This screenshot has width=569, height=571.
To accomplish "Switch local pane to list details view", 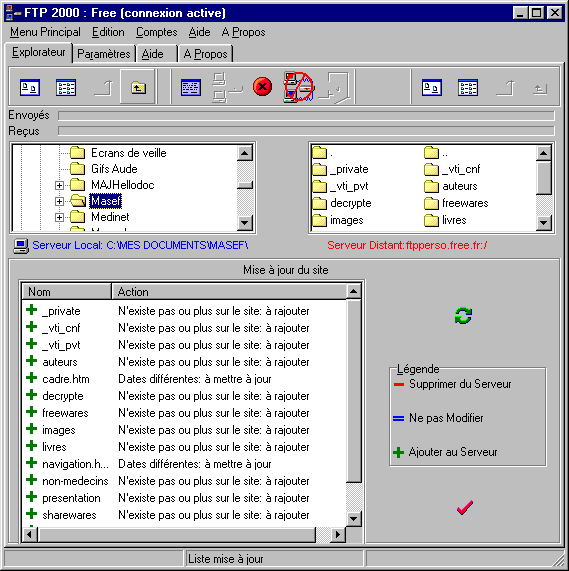I will (x=66, y=87).
